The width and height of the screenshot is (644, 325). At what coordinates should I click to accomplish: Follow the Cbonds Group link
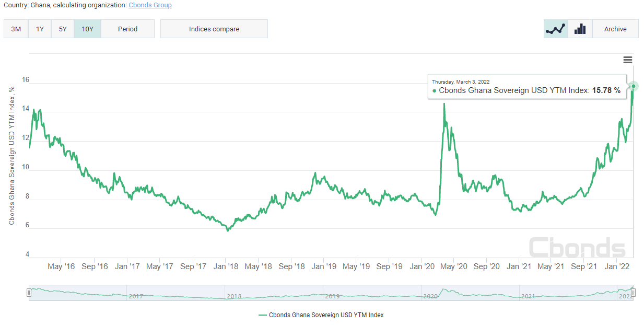point(150,5)
